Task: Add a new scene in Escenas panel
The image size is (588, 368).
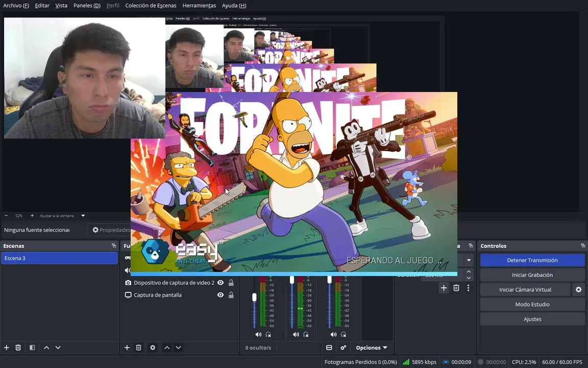Action: [x=6, y=348]
